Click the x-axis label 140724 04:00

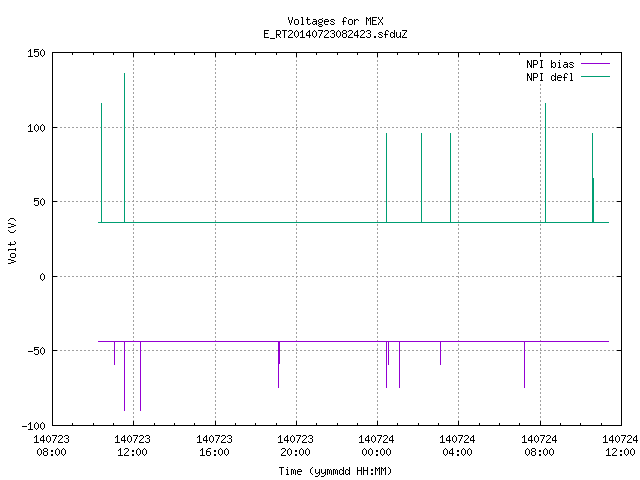click(x=457, y=445)
